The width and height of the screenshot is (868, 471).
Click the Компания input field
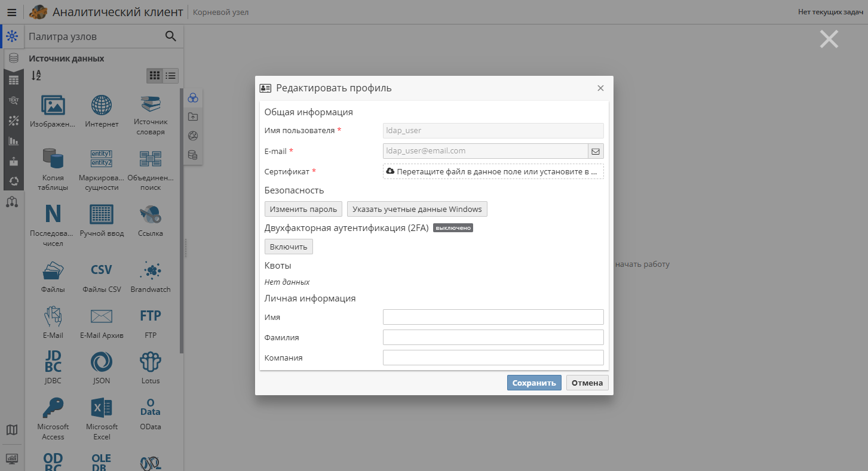click(493, 358)
